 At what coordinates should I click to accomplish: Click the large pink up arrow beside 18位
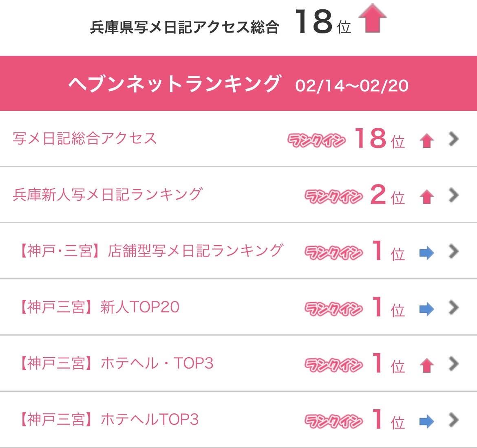click(372, 18)
